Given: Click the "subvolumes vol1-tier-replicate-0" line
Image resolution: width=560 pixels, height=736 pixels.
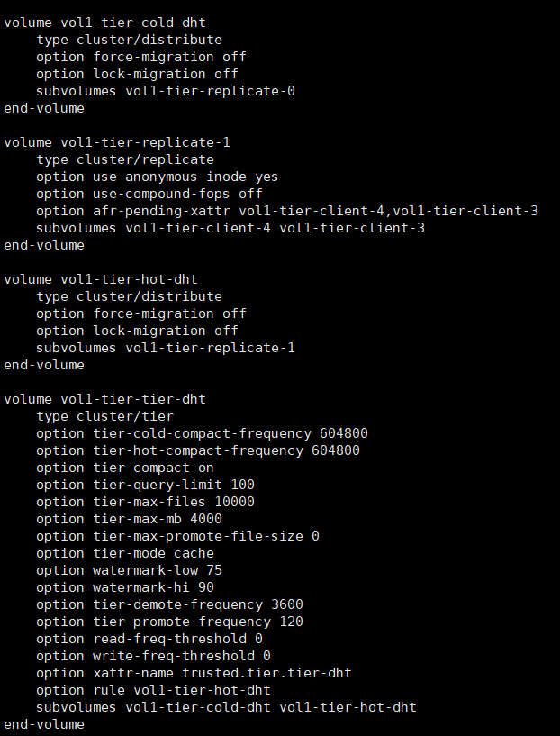Looking at the screenshot, I should (x=165, y=91).
